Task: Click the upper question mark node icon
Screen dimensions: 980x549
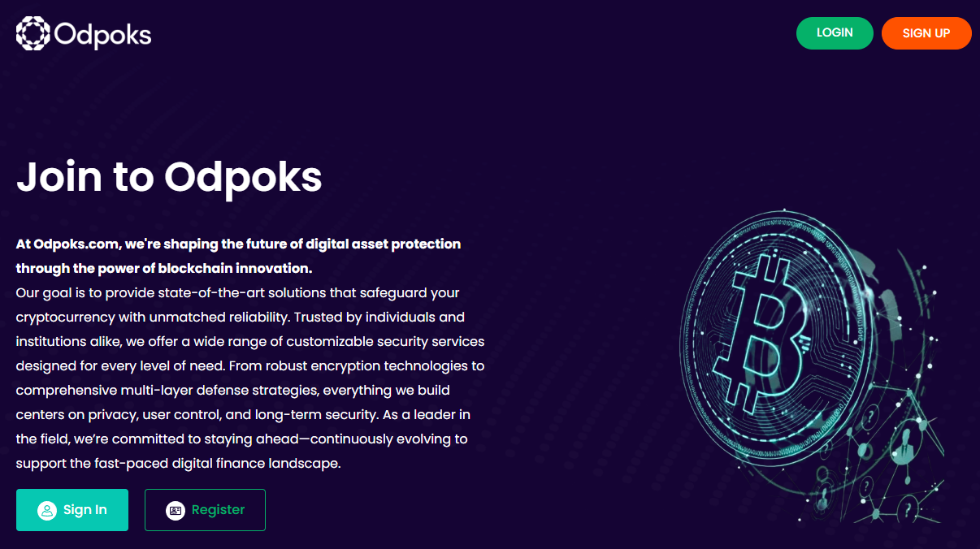Action: [870, 417]
